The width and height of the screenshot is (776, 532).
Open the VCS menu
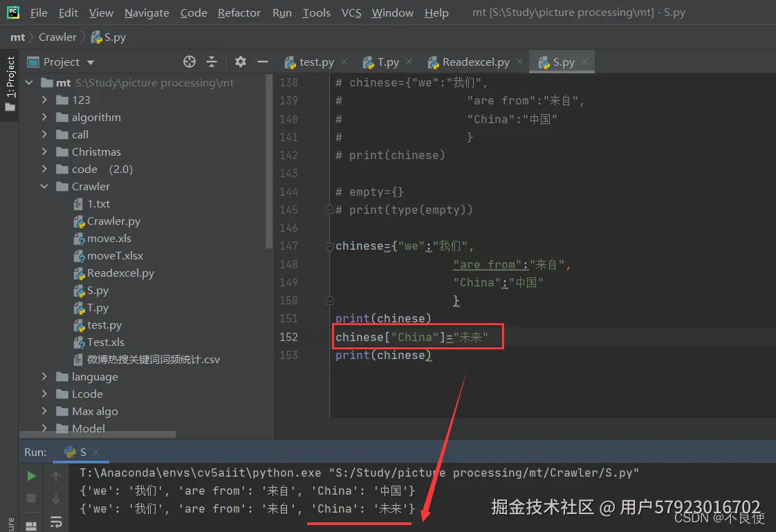(x=351, y=13)
